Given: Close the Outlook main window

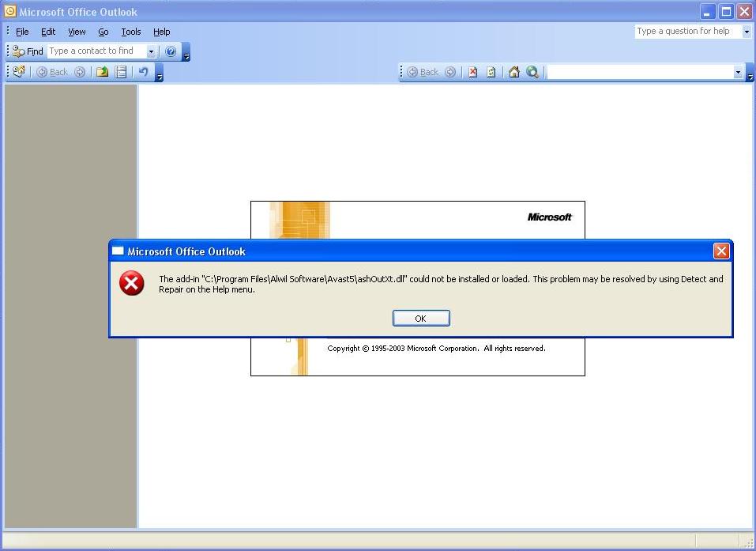Looking at the screenshot, I should (744, 12).
